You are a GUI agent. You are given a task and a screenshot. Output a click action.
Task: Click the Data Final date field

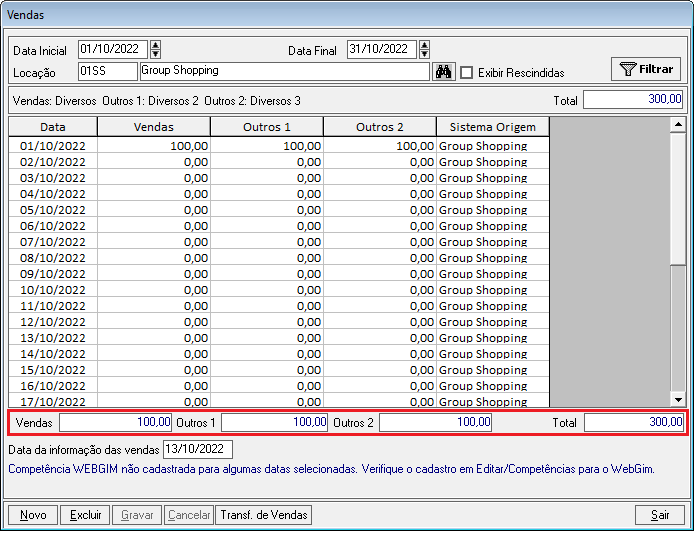(381, 49)
